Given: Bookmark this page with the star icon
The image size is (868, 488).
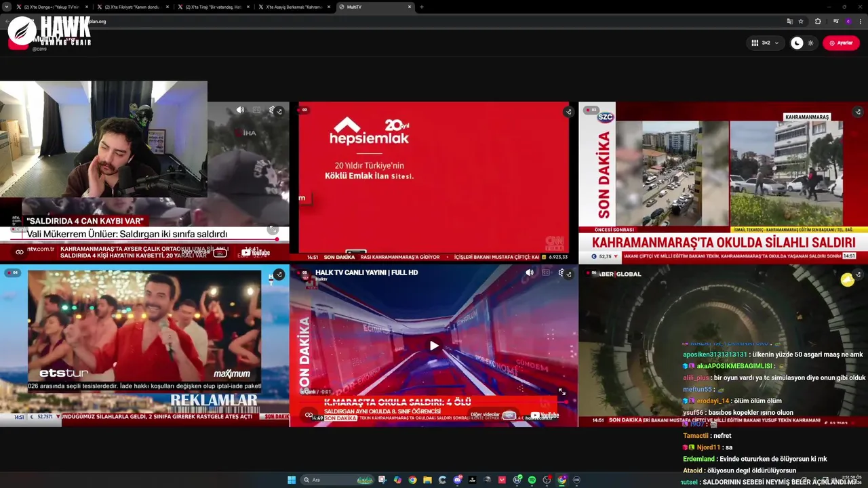Looking at the screenshot, I should [x=801, y=21].
